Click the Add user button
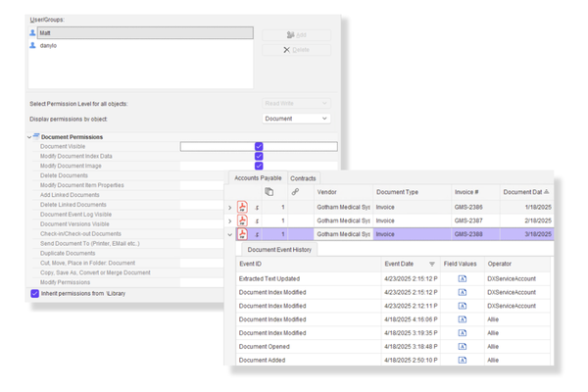This screenshot has width=588, height=392. point(296,35)
